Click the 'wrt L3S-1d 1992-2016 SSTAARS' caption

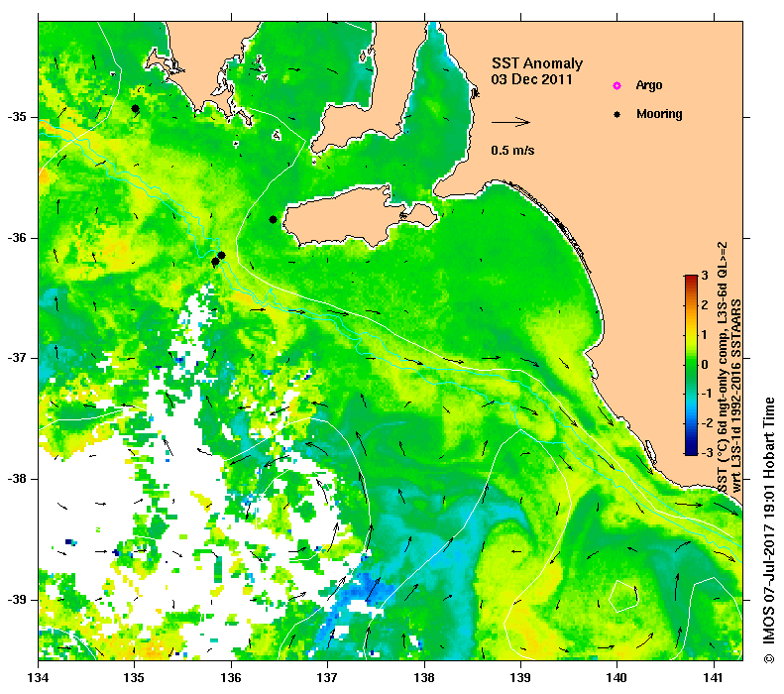pyautogui.click(x=736, y=396)
